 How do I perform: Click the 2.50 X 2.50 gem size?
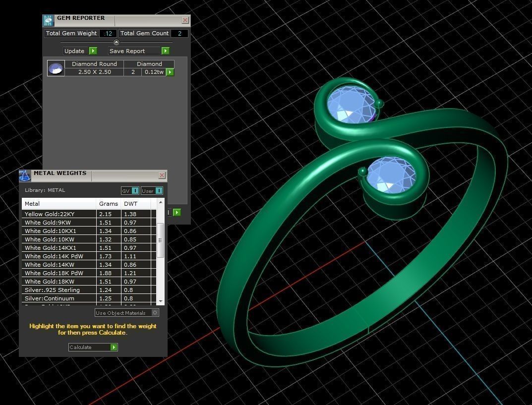point(95,72)
